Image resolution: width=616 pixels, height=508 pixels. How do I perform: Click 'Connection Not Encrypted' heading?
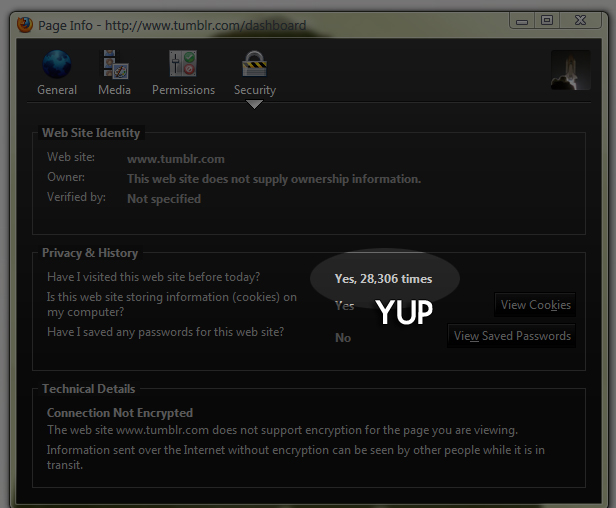click(x=120, y=413)
